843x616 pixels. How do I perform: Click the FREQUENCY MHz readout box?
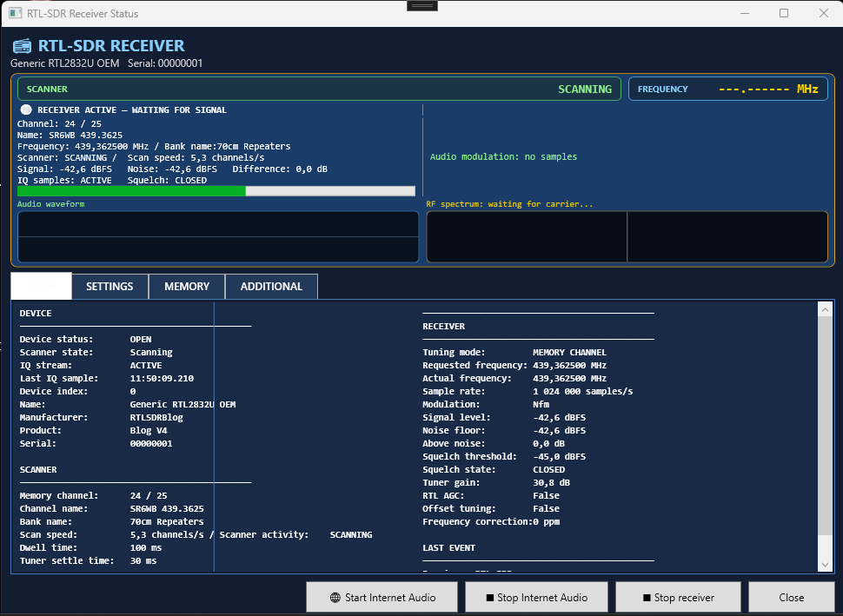point(728,89)
